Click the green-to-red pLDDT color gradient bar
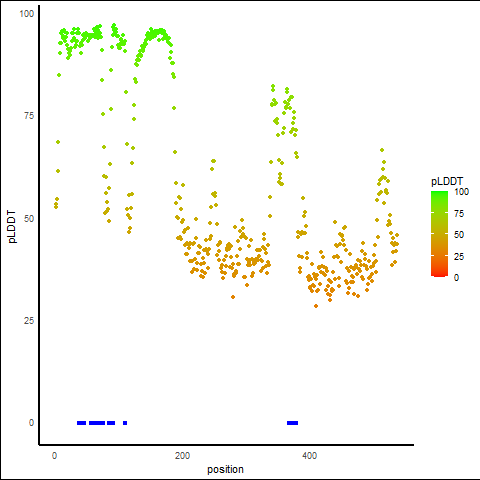This screenshot has width=480, height=480. click(439, 234)
